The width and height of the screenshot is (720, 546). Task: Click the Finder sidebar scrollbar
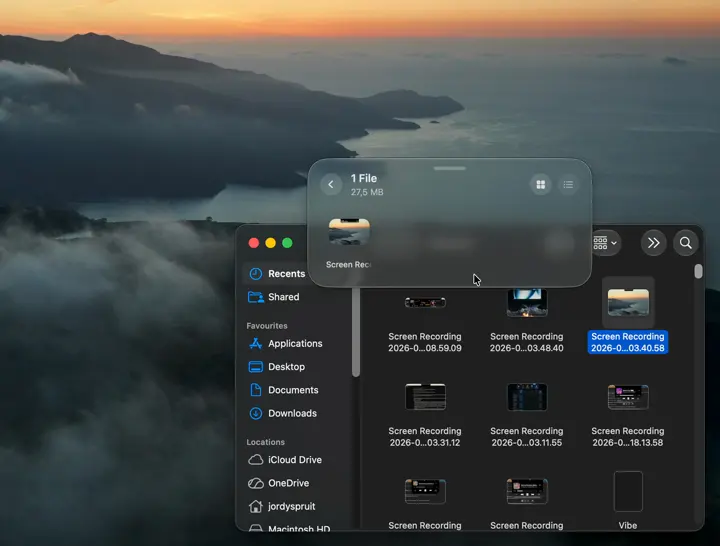[356, 332]
